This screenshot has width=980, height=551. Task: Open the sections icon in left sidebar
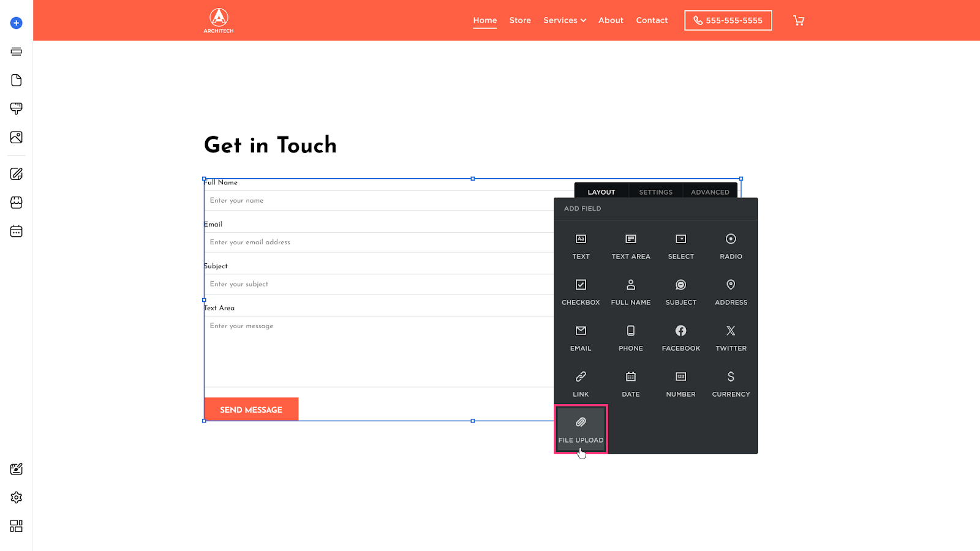point(17,51)
